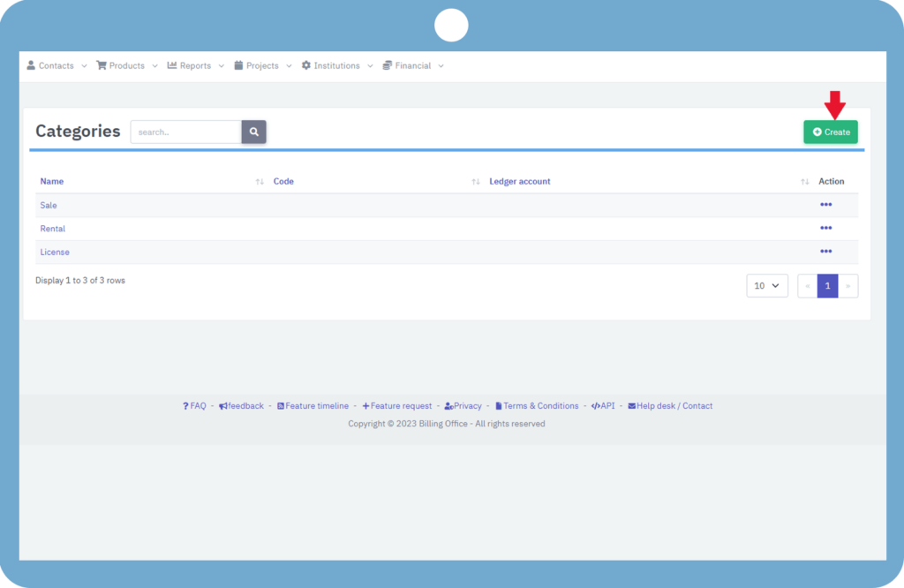904x588 pixels.
Task: Click the Products cart icon
Action: 102,65
